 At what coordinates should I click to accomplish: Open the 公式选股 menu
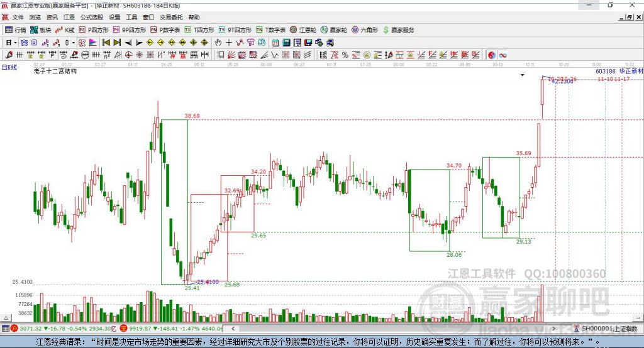pos(92,17)
